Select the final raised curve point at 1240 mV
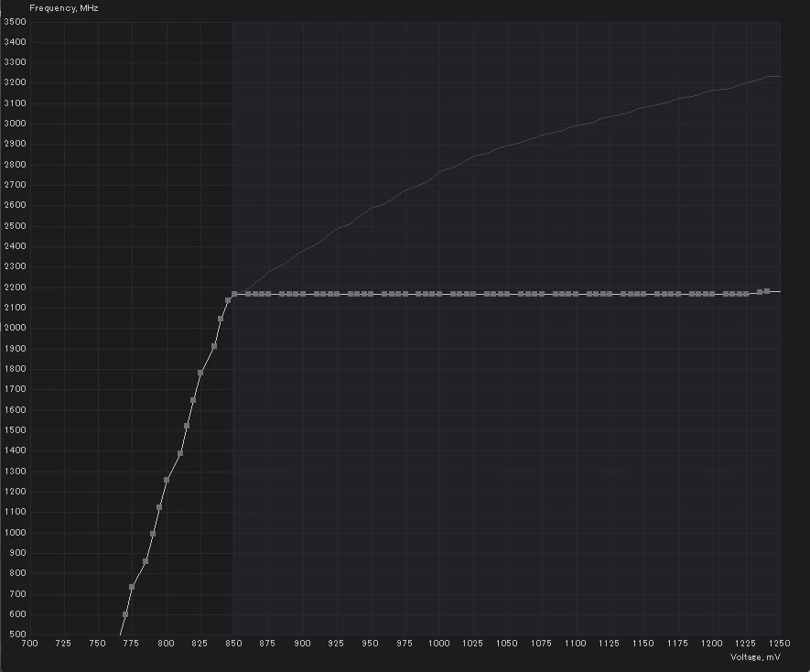 pyautogui.click(x=767, y=291)
